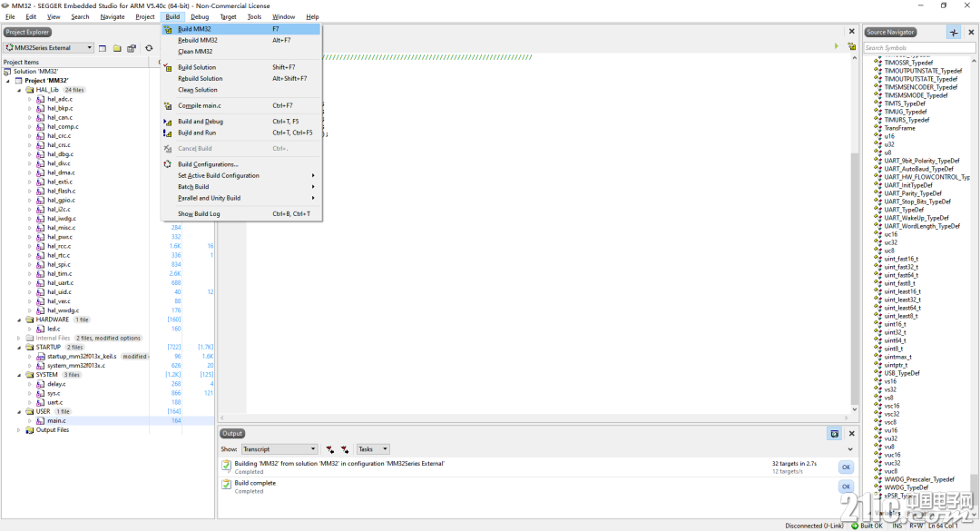The image size is (980, 531).
Task: Open the Show Transcript dropdown in Output
Action: click(280, 449)
